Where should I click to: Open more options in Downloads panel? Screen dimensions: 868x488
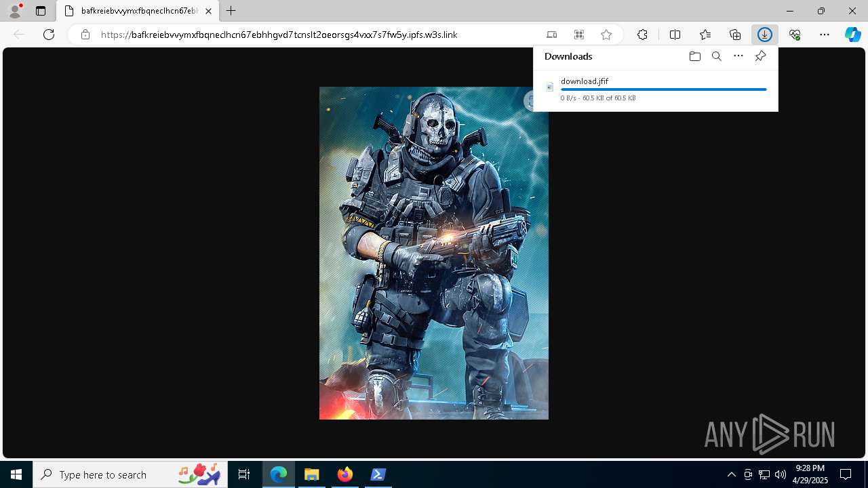(738, 56)
